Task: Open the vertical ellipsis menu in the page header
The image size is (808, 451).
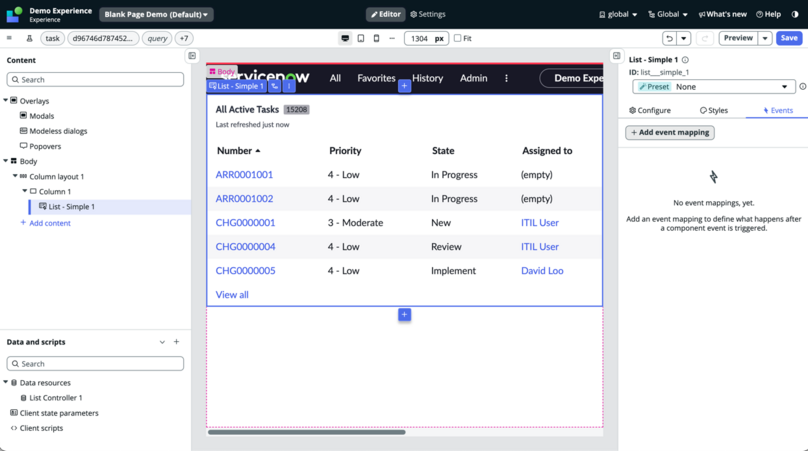Action: [x=507, y=78]
